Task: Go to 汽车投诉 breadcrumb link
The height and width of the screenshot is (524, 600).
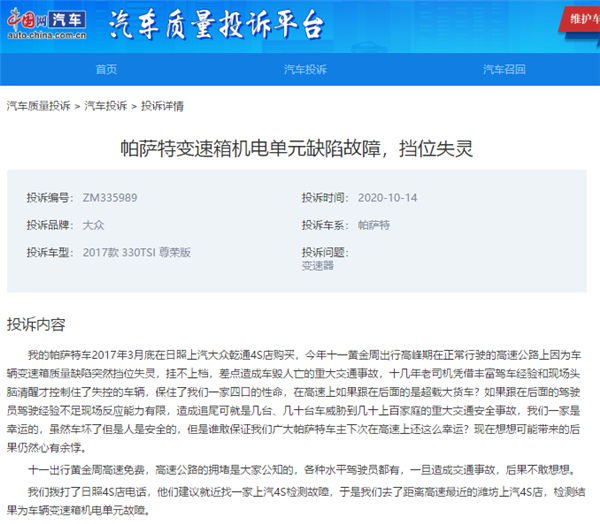Action: point(106,106)
